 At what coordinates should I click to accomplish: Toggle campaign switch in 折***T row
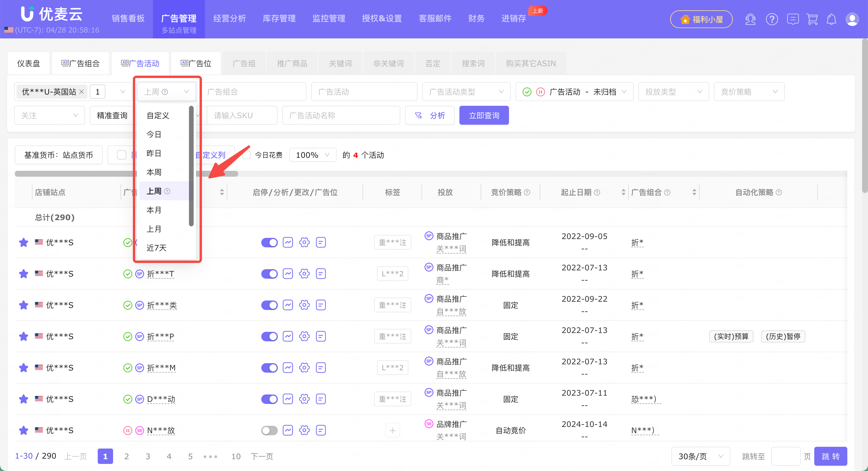click(x=269, y=274)
